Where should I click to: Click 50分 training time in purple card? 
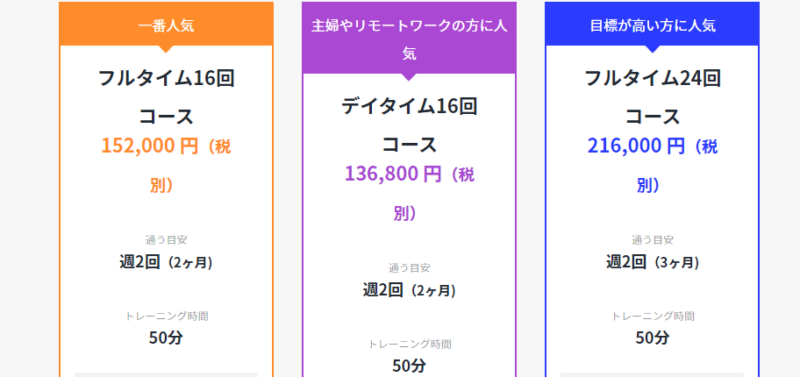(x=409, y=365)
